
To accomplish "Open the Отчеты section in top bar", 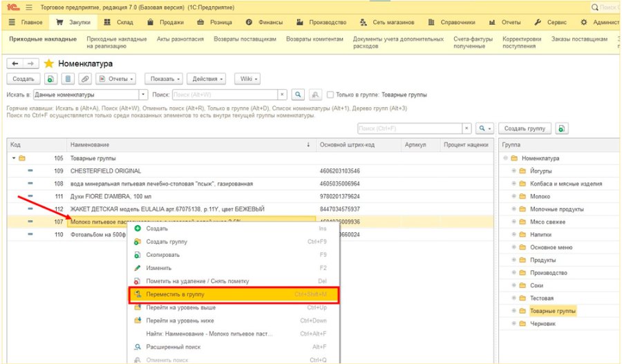I will click(x=505, y=22).
